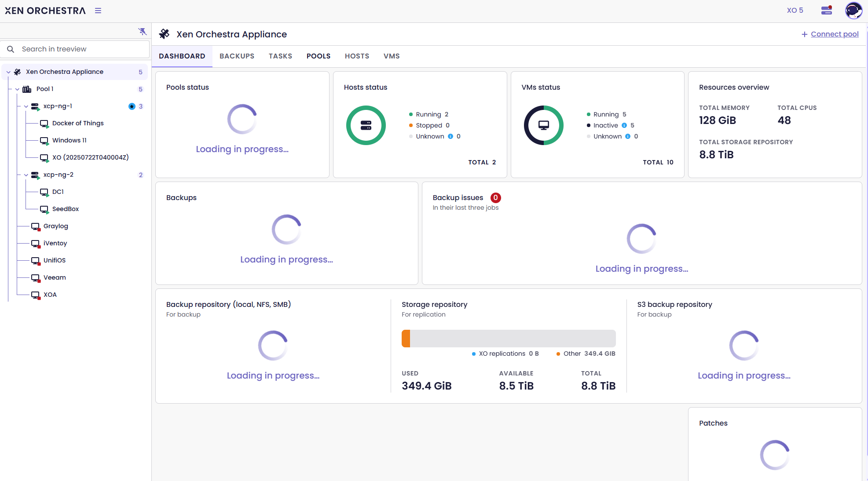Click the Hosts status donut chart
The image size is (868, 481).
(366, 125)
